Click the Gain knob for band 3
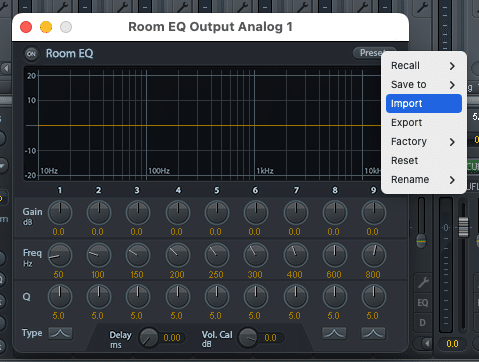The width and height of the screenshot is (479, 362). point(138,213)
